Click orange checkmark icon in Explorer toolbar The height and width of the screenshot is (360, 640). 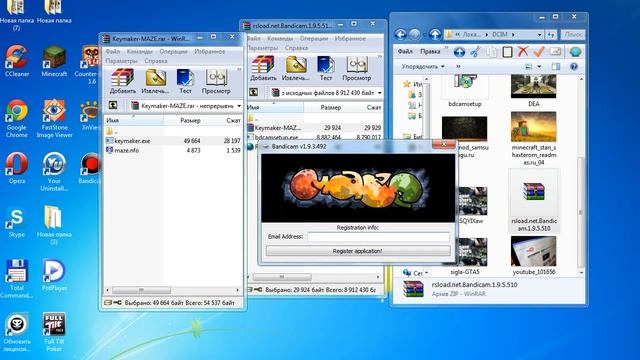point(539,51)
